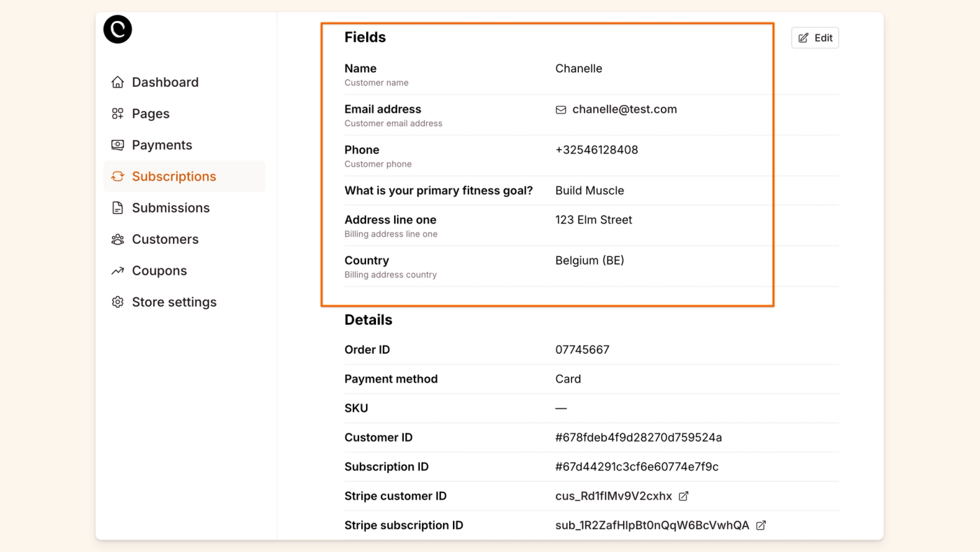This screenshot has height=552, width=980.
Task: Click the envelope icon beside the email
Action: [561, 110]
